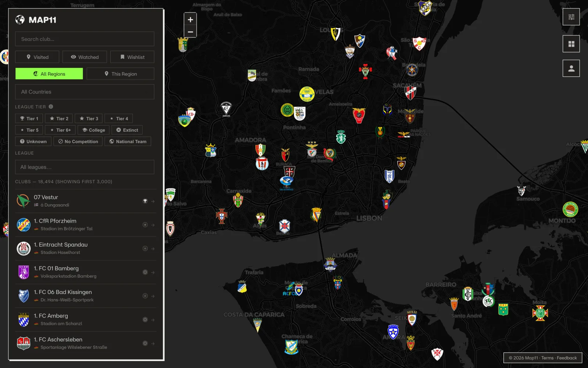Click the yellow round crest near Velas
The height and width of the screenshot is (368, 588).
pos(307,94)
